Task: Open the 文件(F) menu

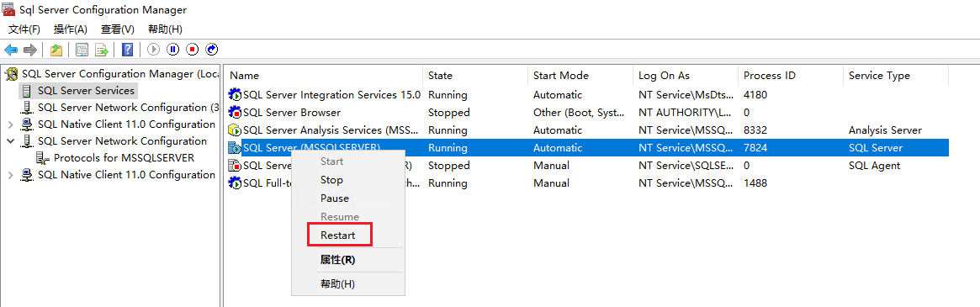Action: pyautogui.click(x=24, y=29)
